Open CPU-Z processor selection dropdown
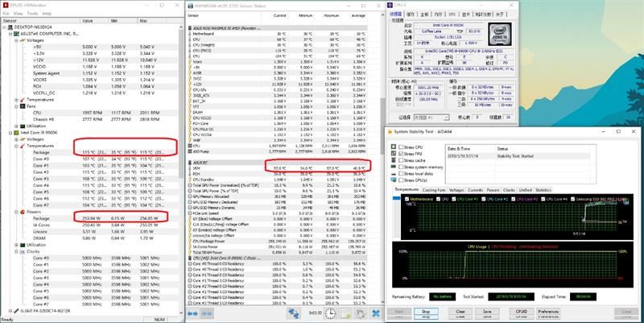 click(x=431, y=117)
